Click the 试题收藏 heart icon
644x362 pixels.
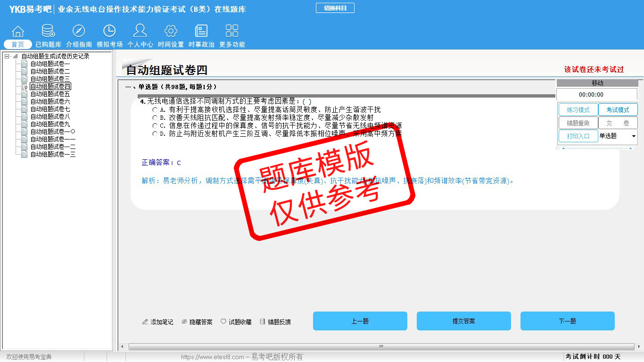223,322
